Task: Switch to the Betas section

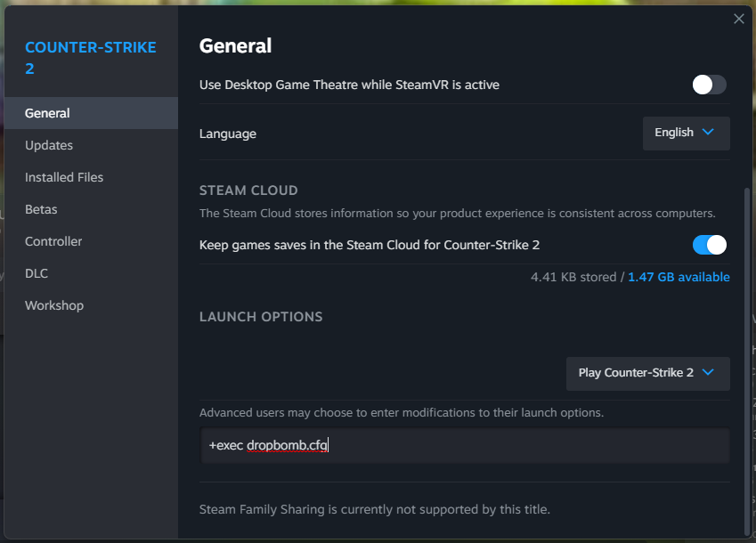Action: [x=41, y=209]
